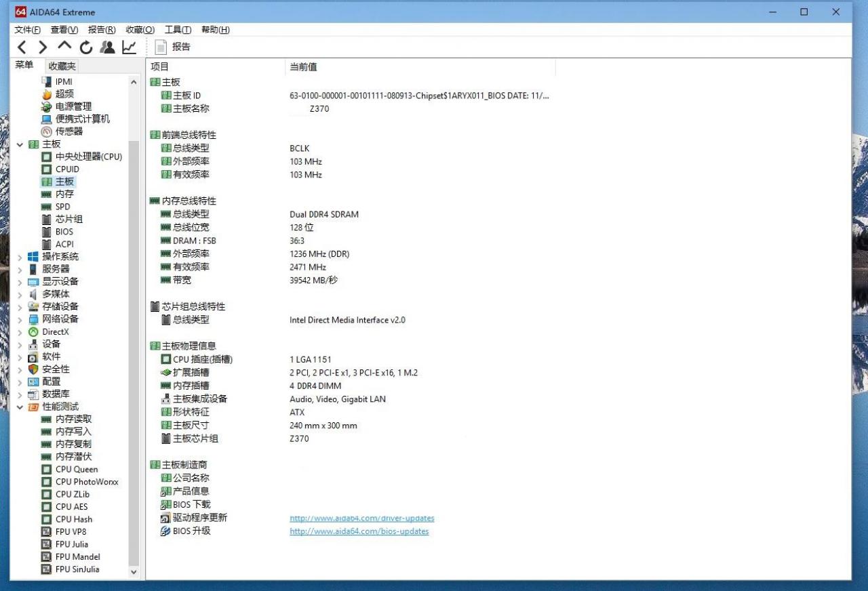Expand the DirectX tree node
Image resolution: width=868 pixels, height=591 pixels.
tap(20, 332)
